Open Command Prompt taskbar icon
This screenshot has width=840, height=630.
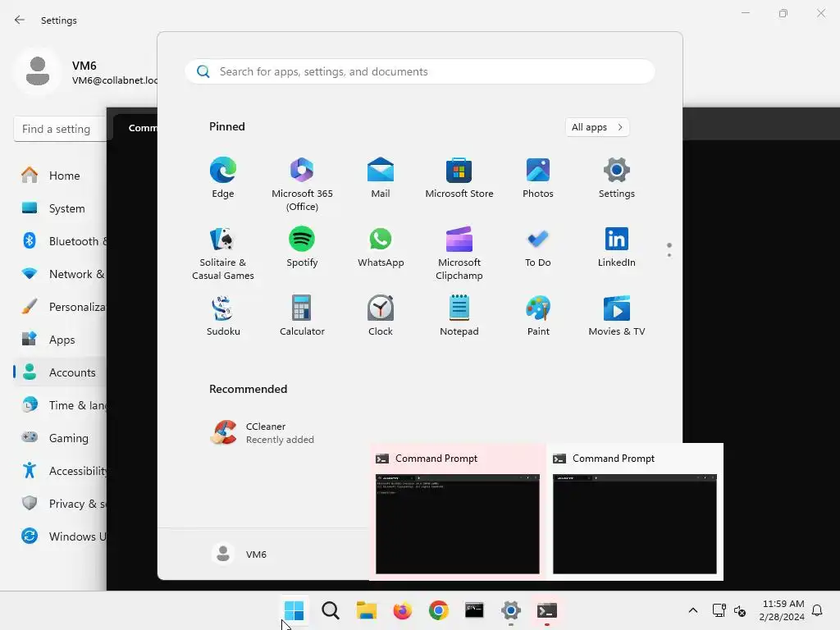pyautogui.click(x=474, y=610)
